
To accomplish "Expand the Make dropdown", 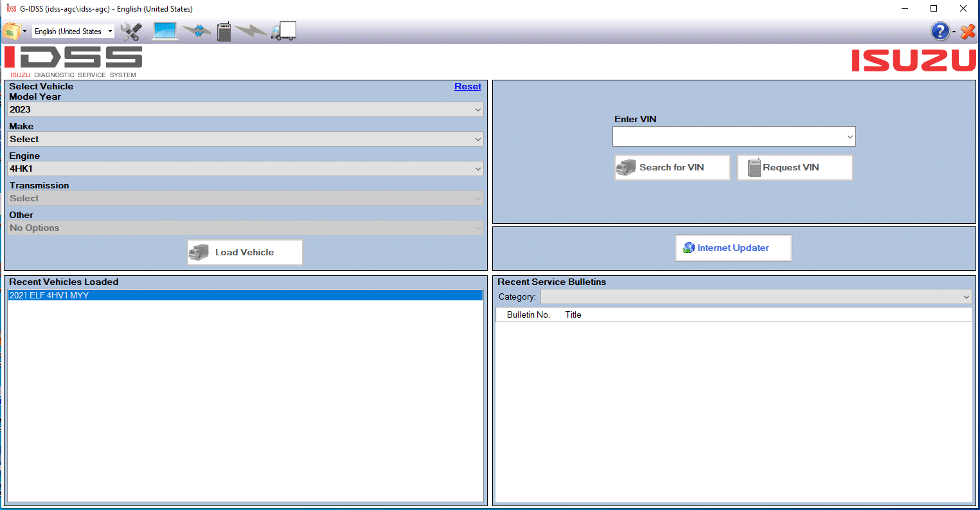I will tap(245, 140).
